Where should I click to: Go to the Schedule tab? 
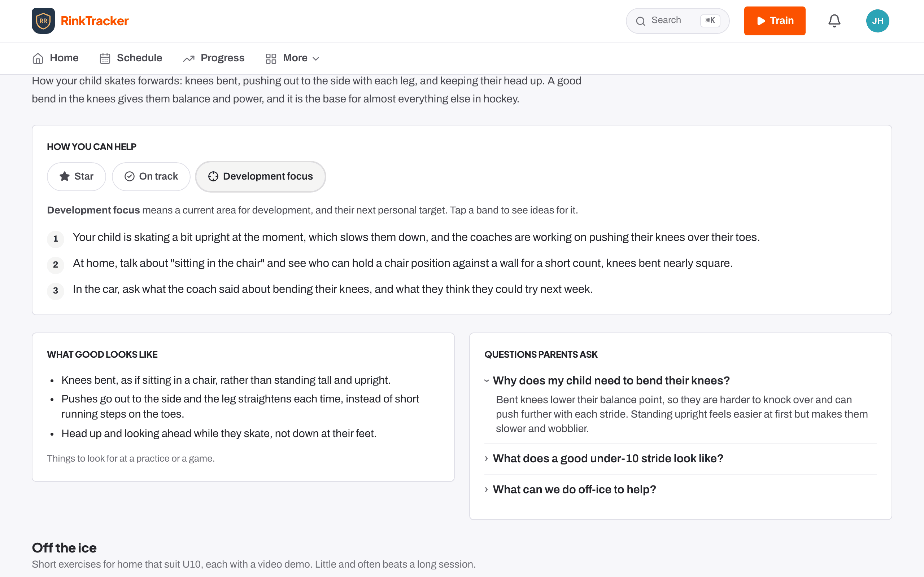point(131,58)
